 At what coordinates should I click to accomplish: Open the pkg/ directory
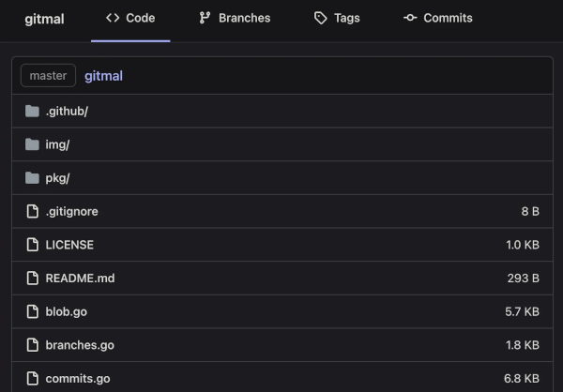[x=57, y=178]
